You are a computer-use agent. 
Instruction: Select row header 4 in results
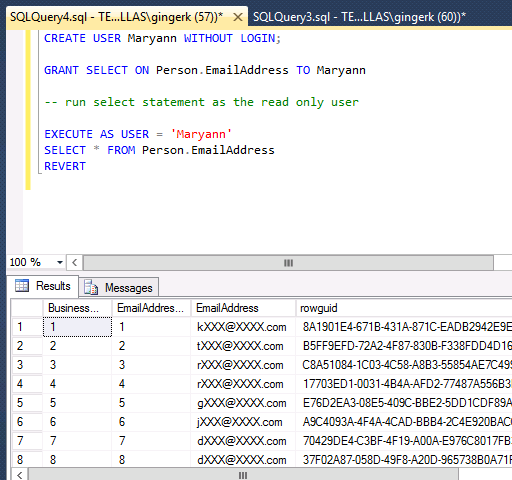[27, 384]
